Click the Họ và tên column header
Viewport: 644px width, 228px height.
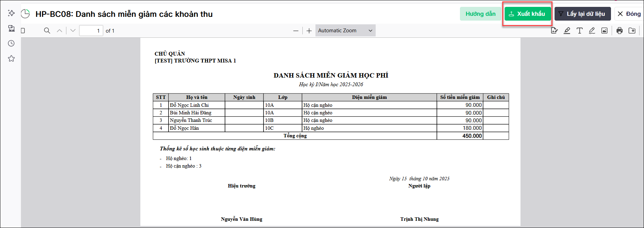pos(197,97)
